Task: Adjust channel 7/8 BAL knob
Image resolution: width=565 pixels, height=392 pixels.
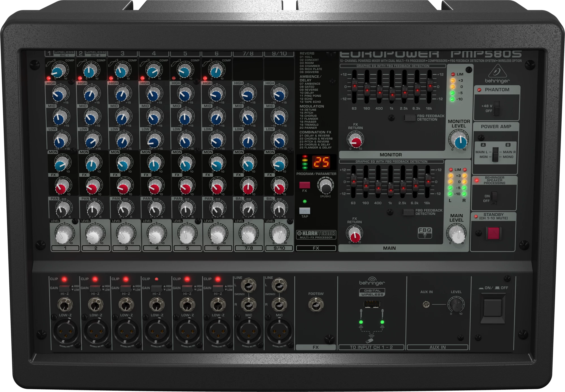Action: tap(248, 209)
